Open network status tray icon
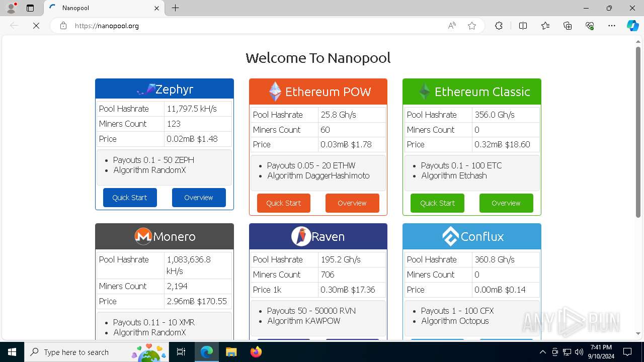 pyautogui.click(x=567, y=352)
